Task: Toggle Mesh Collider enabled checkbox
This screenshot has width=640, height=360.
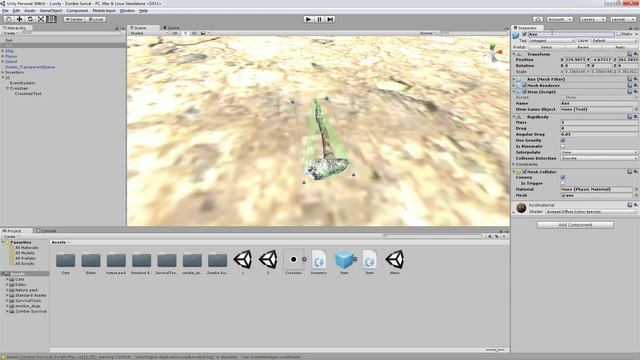Action: (x=525, y=172)
